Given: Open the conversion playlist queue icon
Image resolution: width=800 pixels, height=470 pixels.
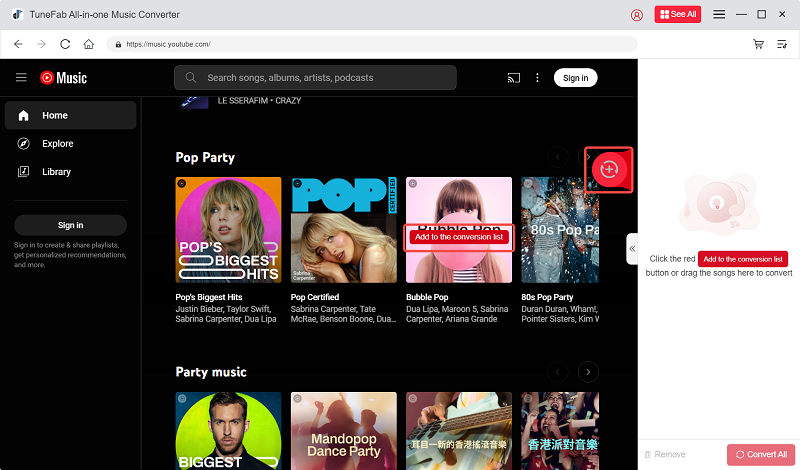Looking at the screenshot, I should tap(782, 44).
